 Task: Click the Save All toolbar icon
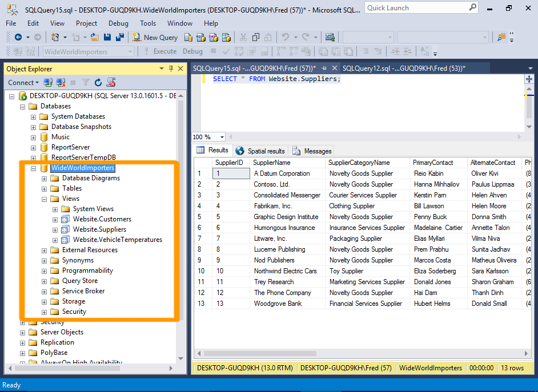pyautogui.click(x=121, y=37)
